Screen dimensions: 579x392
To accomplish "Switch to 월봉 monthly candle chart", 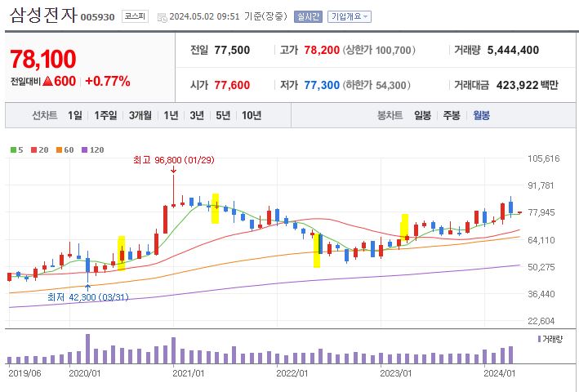I will click(x=482, y=115).
